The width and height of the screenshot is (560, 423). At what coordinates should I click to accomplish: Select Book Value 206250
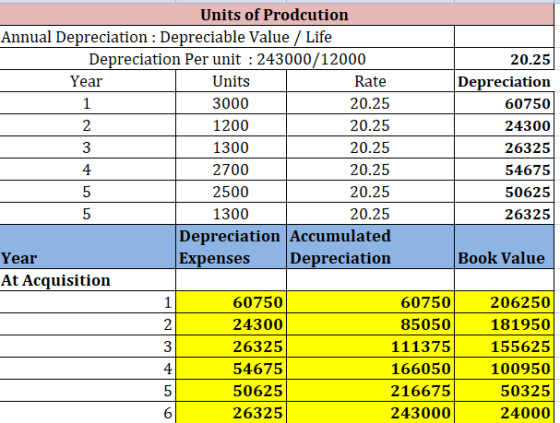504,302
